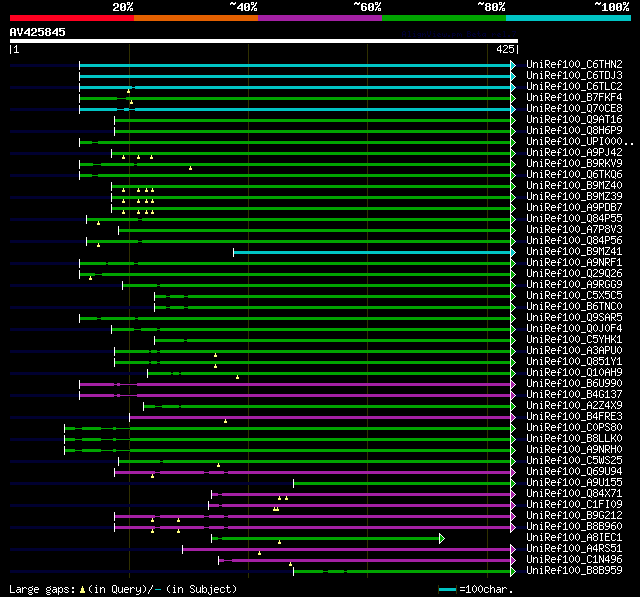The height and width of the screenshot is (597, 640).
Task: Select the UniRef100_C0PS80 label
Action: 574,428
